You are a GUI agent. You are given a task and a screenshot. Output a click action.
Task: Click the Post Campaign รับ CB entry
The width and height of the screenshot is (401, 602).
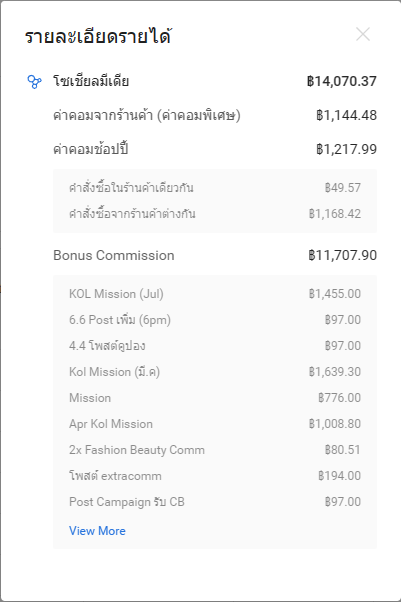click(127, 502)
